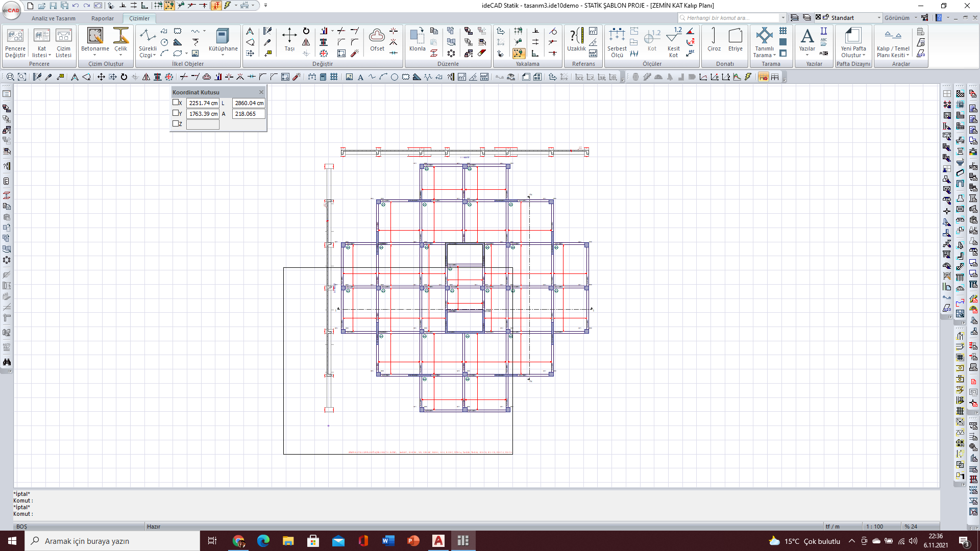The image size is (980, 551).
Task: Select Kesit Kot tool
Action: [674, 43]
